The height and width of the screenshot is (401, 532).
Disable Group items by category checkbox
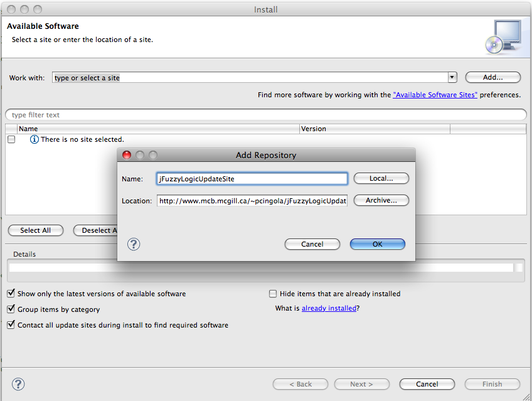click(x=11, y=309)
